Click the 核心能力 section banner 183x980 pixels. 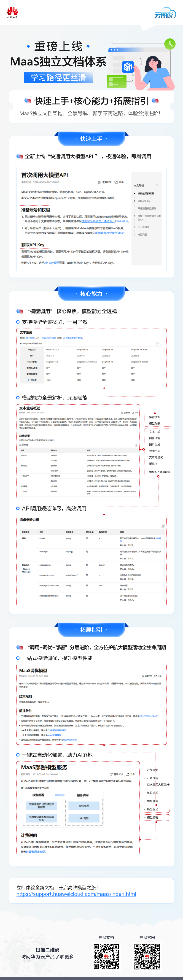coord(91,294)
